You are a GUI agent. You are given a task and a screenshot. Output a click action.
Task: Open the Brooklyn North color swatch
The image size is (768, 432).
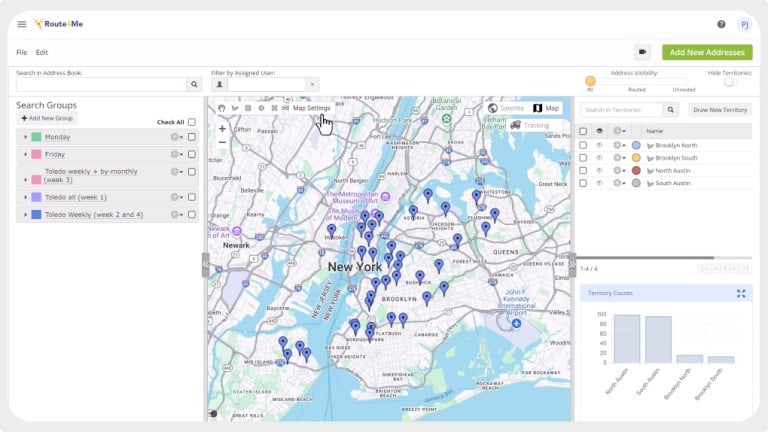tap(636, 145)
